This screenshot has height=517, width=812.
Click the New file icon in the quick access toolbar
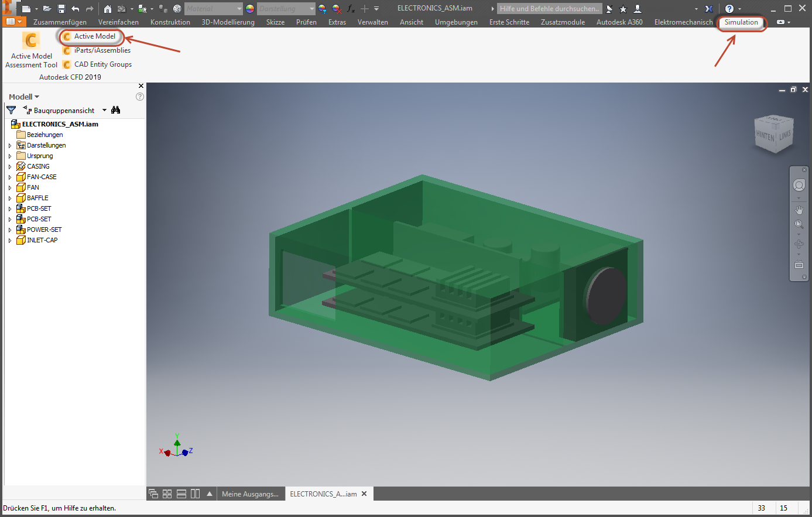pos(26,9)
